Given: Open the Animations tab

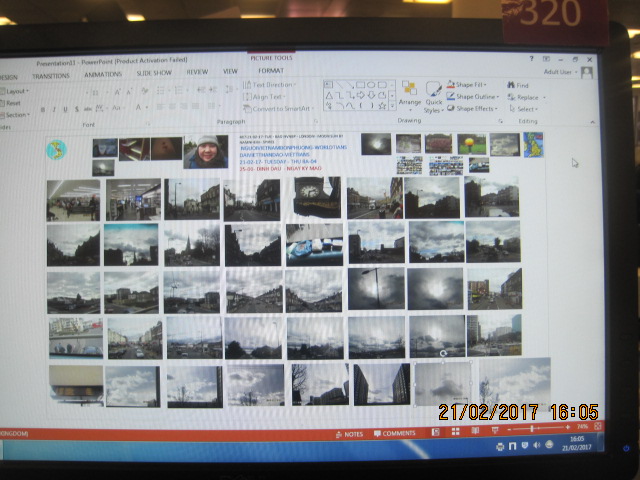Looking at the screenshot, I should click(x=103, y=74).
